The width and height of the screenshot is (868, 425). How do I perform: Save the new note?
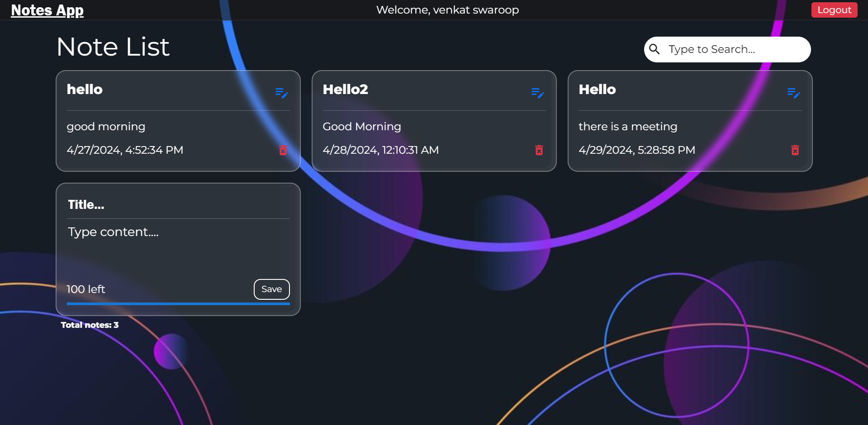pyautogui.click(x=272, y=289)
